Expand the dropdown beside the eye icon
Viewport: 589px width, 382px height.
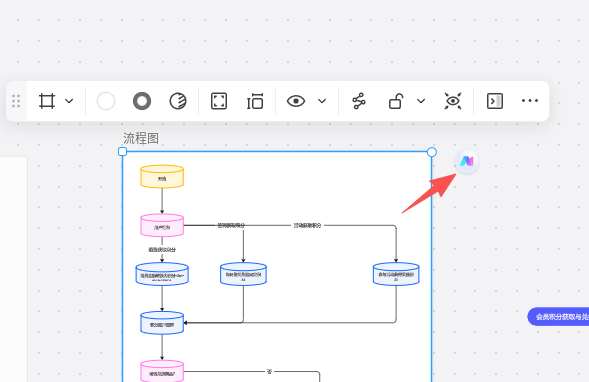322,101
